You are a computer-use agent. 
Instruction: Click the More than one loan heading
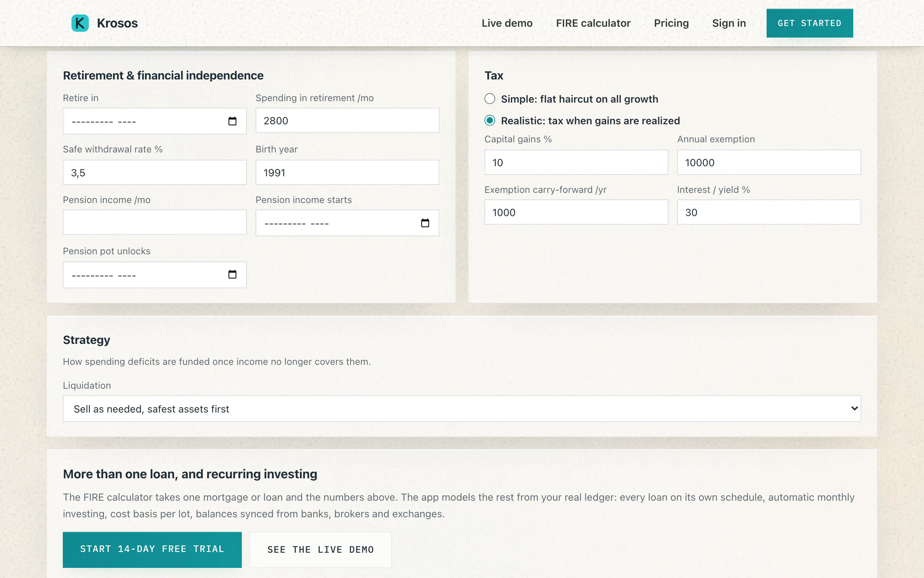190,474
